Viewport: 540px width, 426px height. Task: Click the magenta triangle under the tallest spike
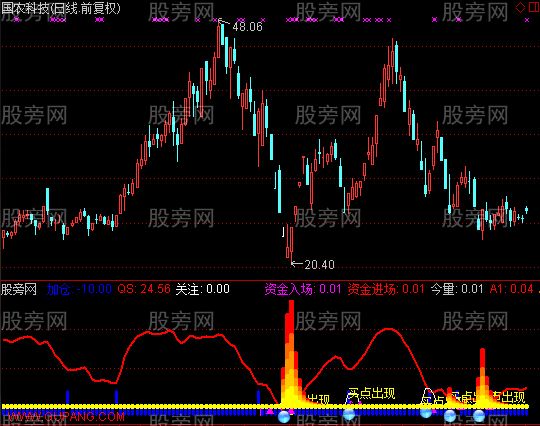point(292,411)
